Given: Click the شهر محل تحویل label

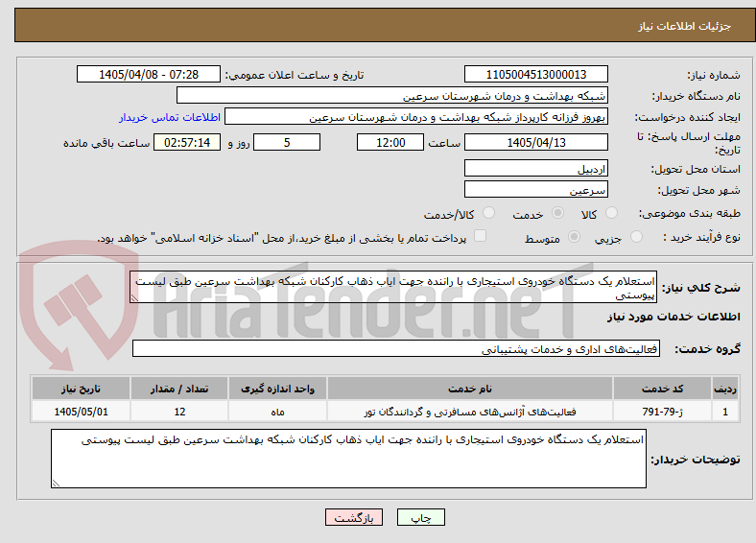Looking at the screenshot, I should click(x=699, y=191).
